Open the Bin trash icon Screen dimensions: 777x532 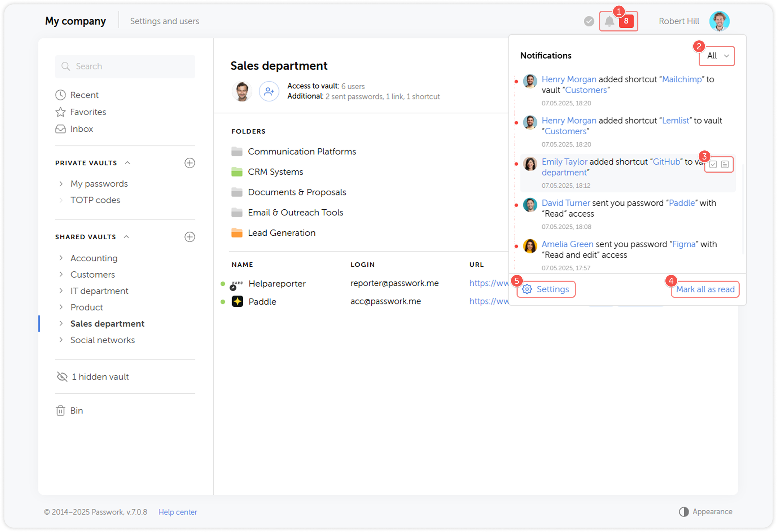tap(61, 411)
